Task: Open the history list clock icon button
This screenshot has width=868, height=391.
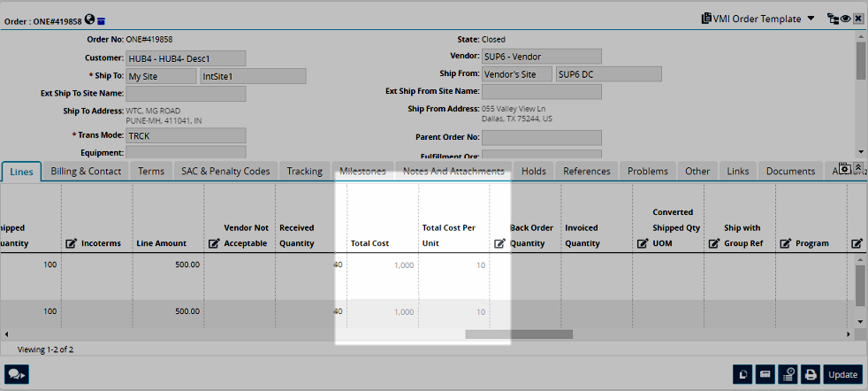Action: (x=788, y=375)
